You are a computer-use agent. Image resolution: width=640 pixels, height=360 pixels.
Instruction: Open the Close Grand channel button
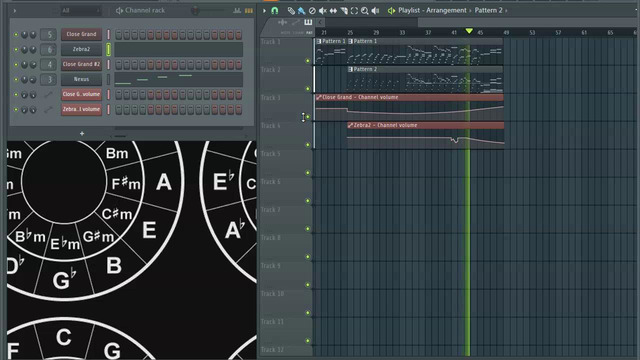[81, 34]
